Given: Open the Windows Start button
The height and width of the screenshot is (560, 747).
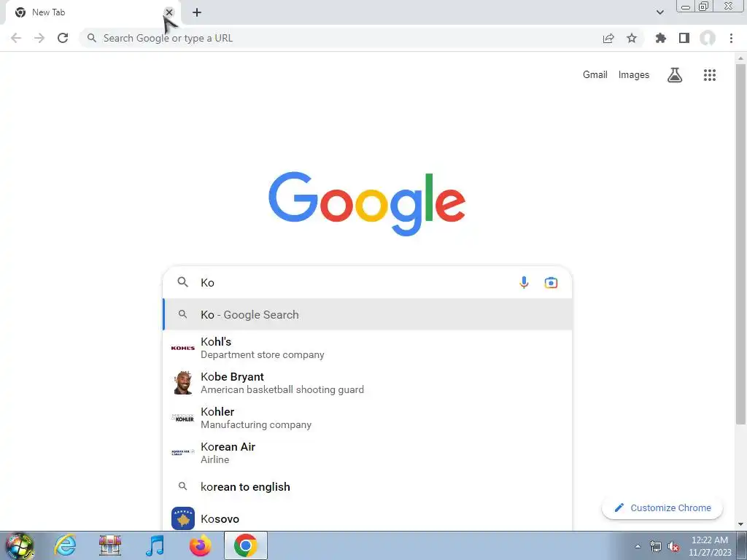Looking at the screenshot, I should coord(20,545).
